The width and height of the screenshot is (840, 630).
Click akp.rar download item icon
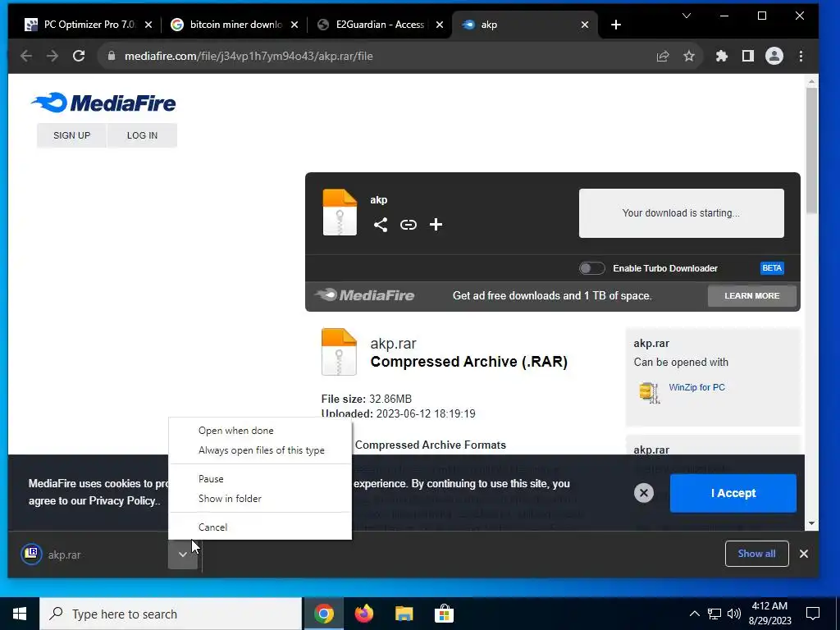(x=32, y=554)
